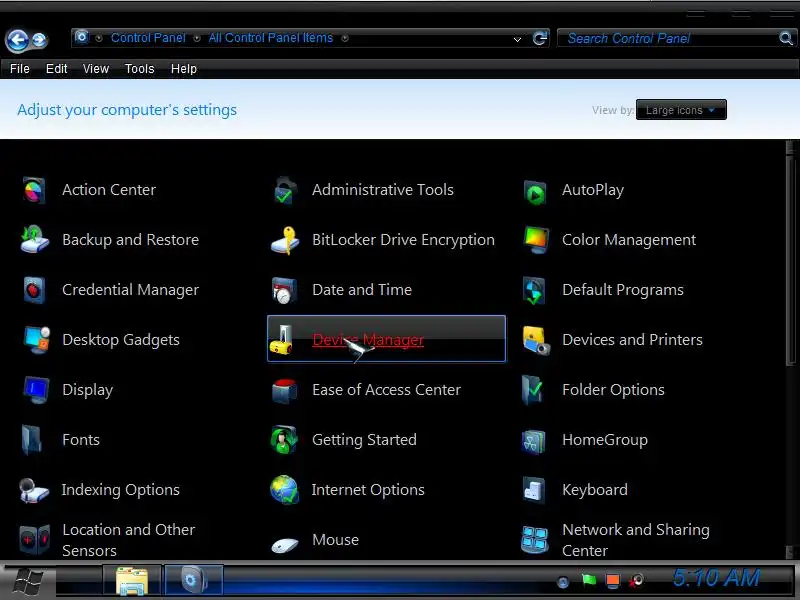Click the Device Manager icon
The height and width of the screenshot is (600, 800).
pos(281,340)
